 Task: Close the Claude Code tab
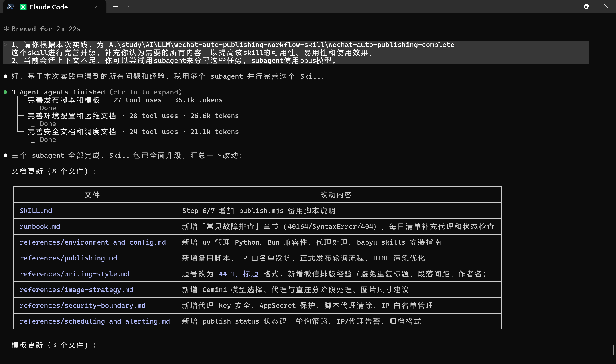(x=97, y=7)
